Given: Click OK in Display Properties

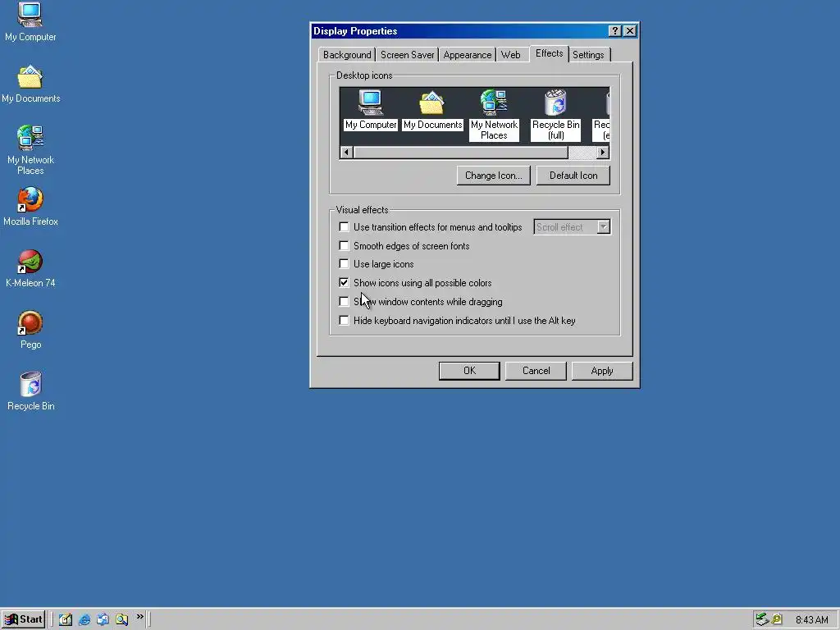Looking at the screenshot, I should (x=469, y=371).
